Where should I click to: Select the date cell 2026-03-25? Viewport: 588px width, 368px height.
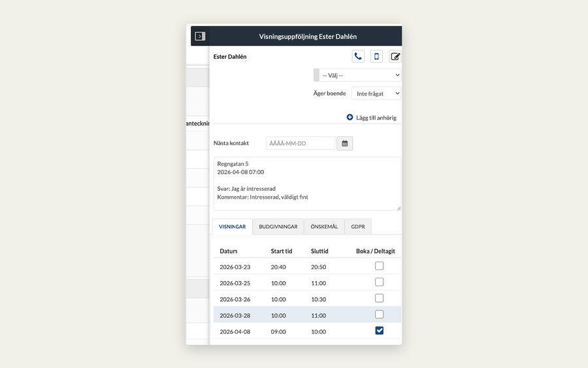[x=235, y=283]
